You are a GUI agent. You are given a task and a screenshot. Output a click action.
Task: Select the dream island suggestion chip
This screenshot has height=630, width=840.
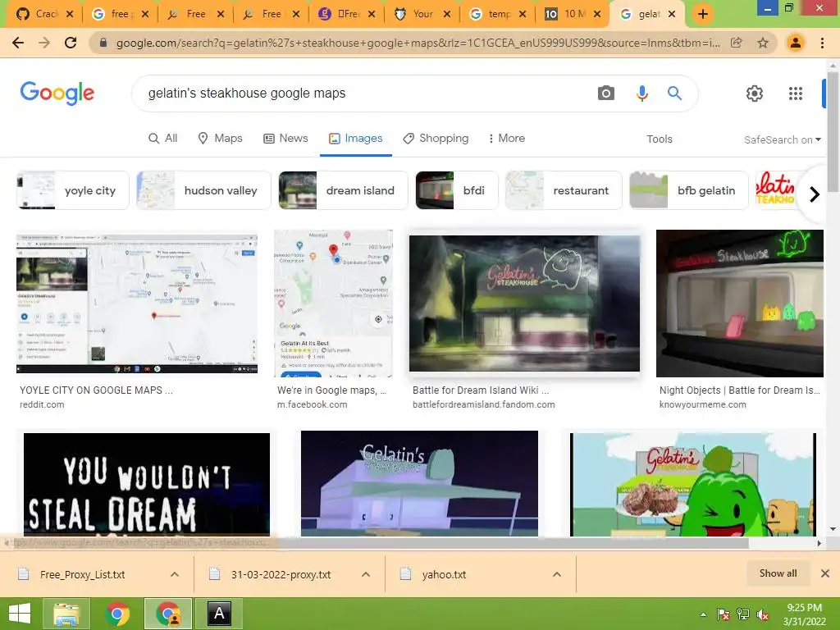pyautogui.click(x=344, y=190)
